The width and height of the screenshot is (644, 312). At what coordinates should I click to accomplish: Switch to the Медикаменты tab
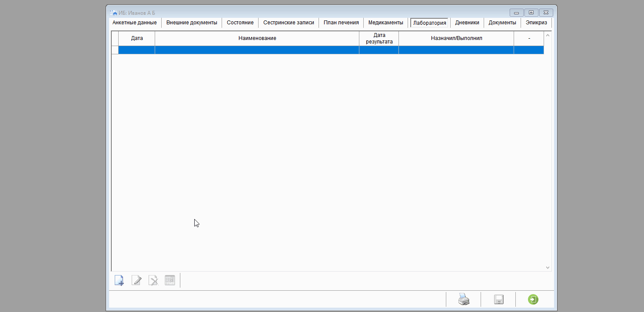(385, 23)
